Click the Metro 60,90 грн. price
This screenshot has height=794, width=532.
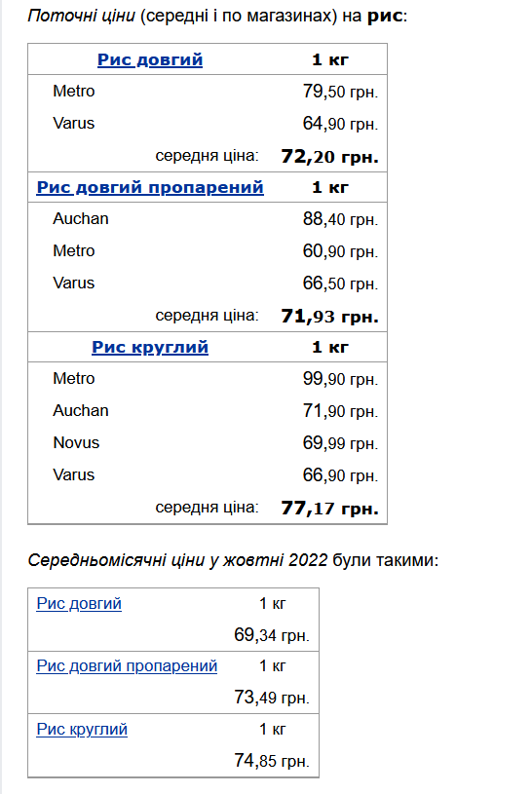(x=340, y=251)
